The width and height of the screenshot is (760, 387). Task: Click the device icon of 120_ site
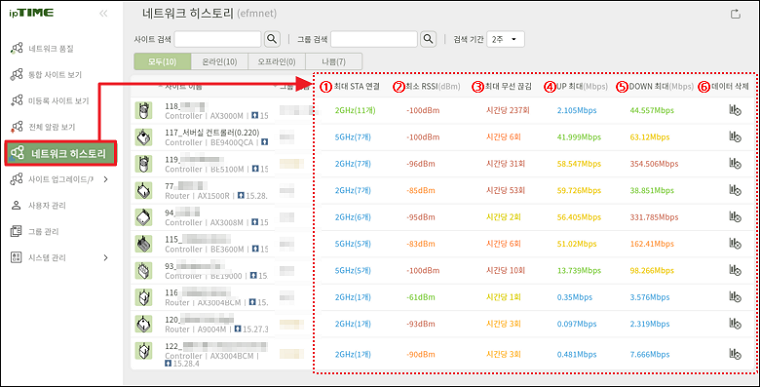click(x=143, y=324)
